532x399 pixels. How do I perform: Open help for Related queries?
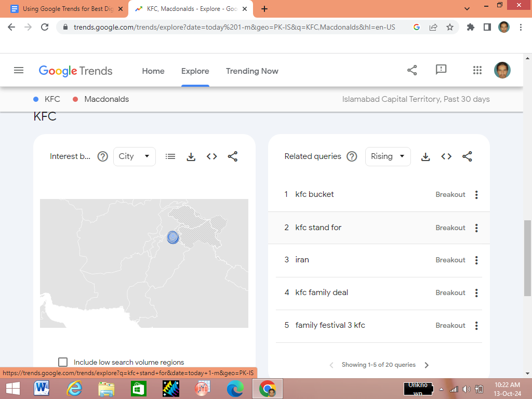pos(352,156)
